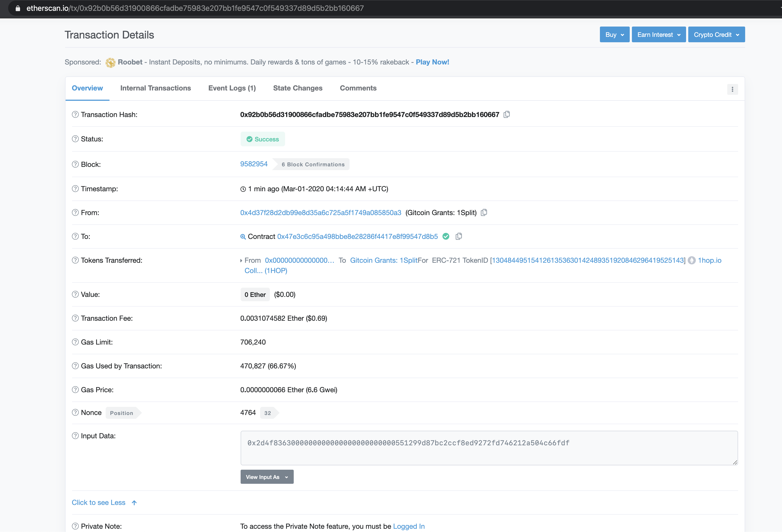Copy the contract To address icon
The image size is (782, 532).
pyautogui.click(x=458, y=236)
